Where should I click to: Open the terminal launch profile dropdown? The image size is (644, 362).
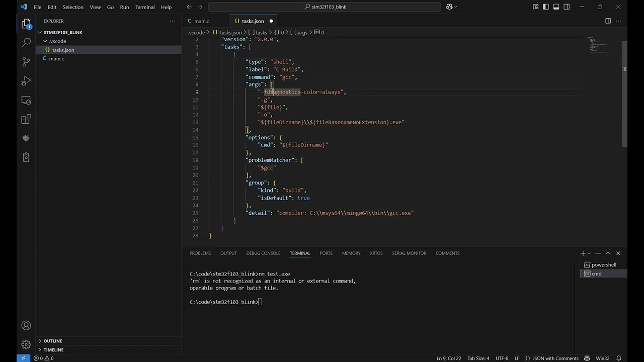coord(589,253)
